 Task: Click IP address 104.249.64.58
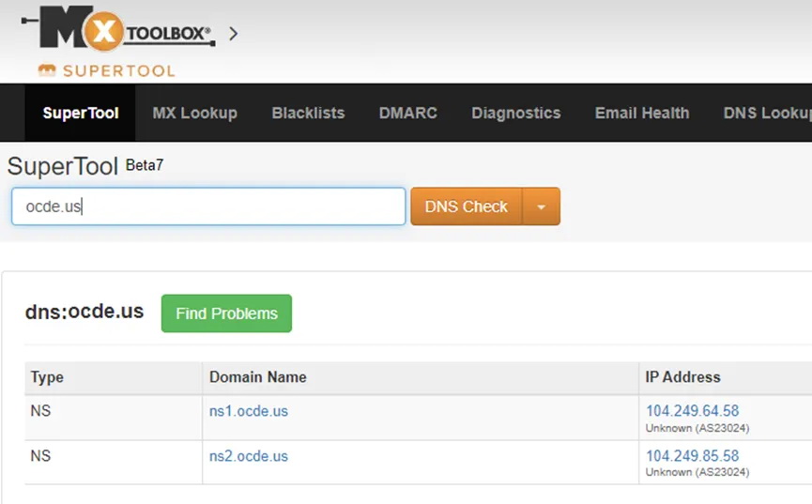click(693, 411)
